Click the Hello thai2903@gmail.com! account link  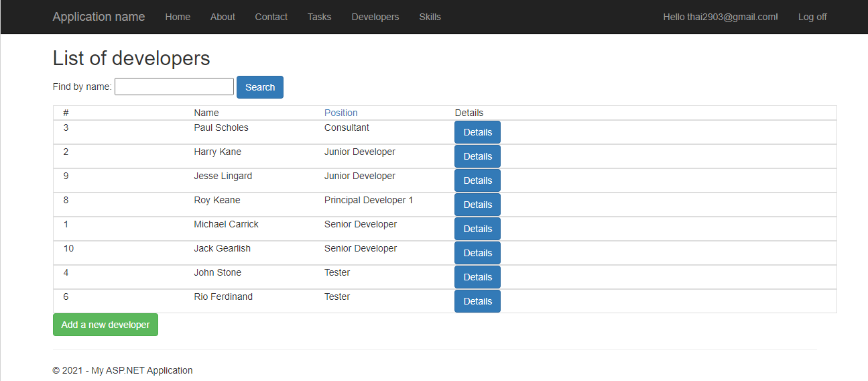[721, 17]
